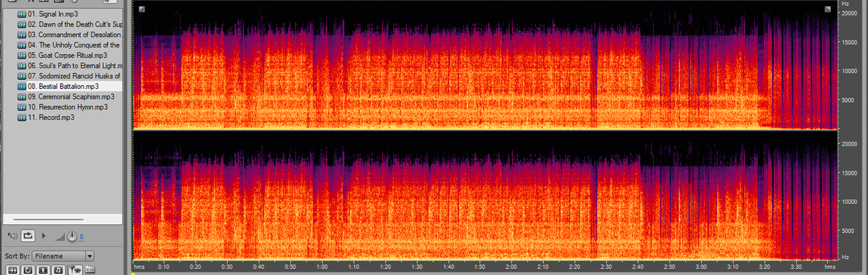Viewport: 868px width, 275px height.
Task: Adjust the preview volume knob
Action: coord(72,236)
